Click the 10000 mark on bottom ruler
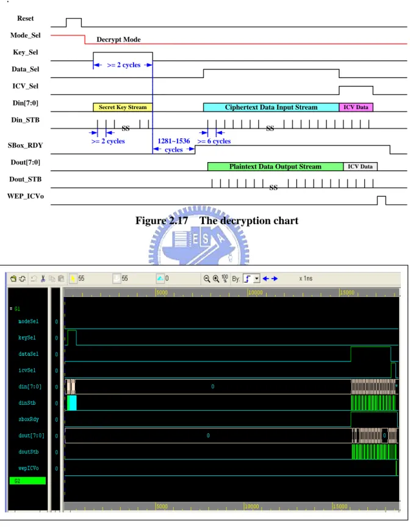This screenshot has height=532, width=410. click(252, 506)
